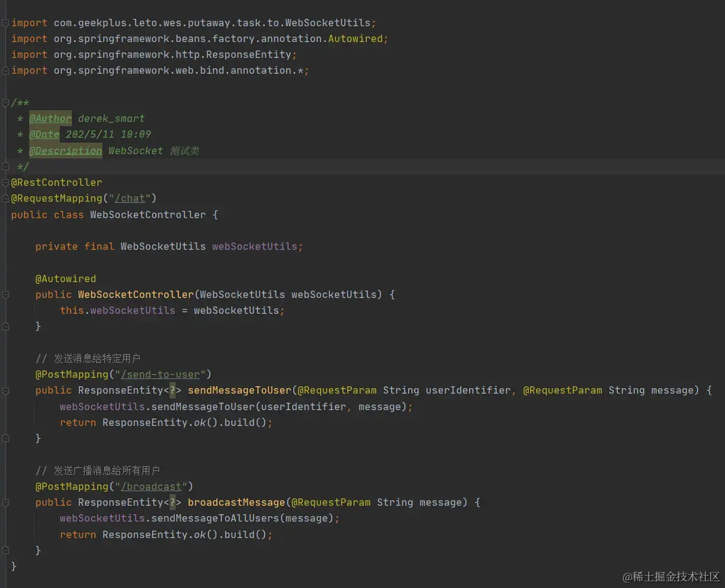This screenshot has width=725, height=588.
Task: Collapse the Javadoc comment at its /** line
Action: point(5,102)
